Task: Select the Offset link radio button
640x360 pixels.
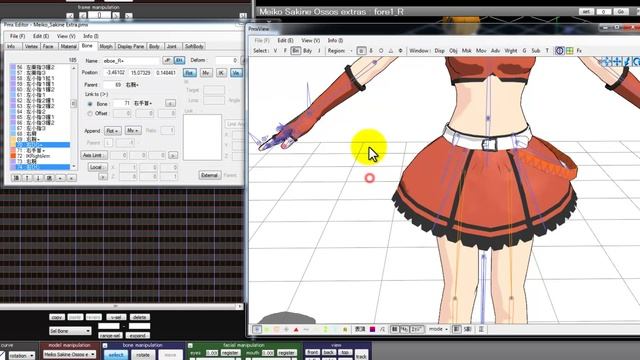Action: [x=90, y=114]
